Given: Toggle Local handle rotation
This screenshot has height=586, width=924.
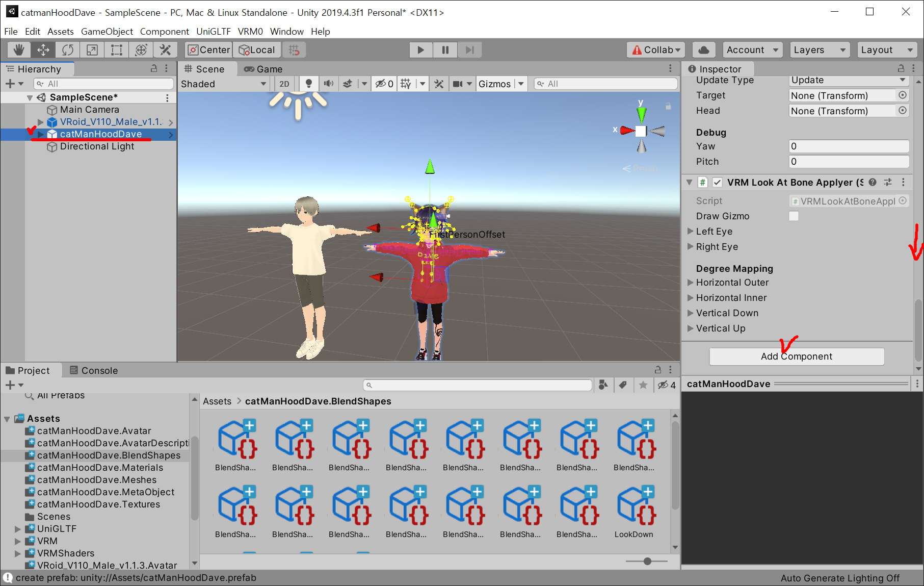Looking at the screenshot, I should (x=257, y=50).
